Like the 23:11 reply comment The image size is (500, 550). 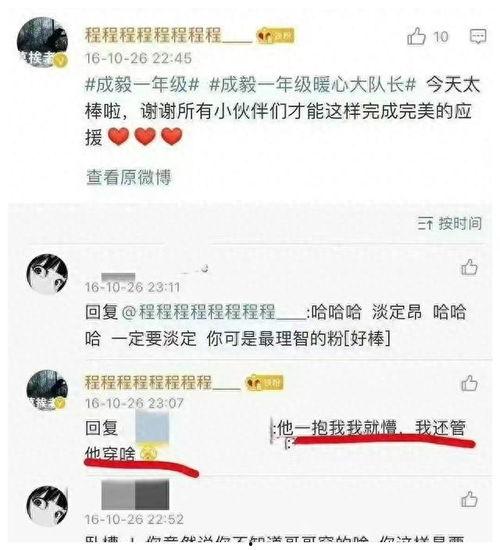tap(469, 267)
